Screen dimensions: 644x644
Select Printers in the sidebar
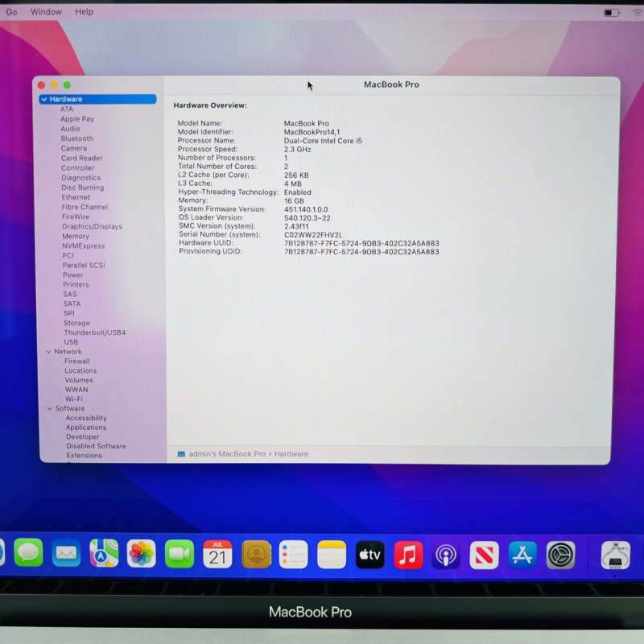(76, 285)
